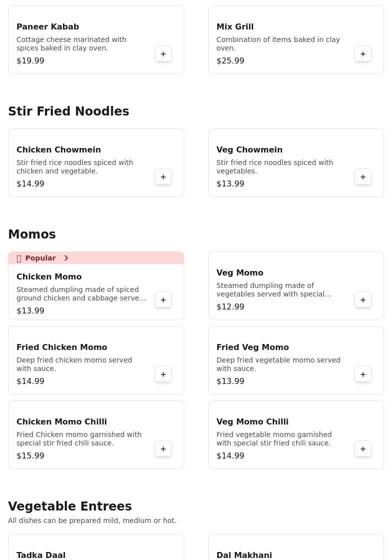This screenshot has height=560, width=392.
Task: Open the Popular tag on Chicken Momo
Action: 40,258
